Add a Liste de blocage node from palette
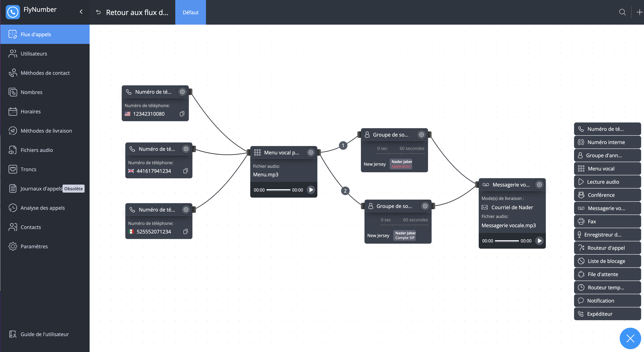Viewport: 644px width, 352px height. (x=608, y=261)
